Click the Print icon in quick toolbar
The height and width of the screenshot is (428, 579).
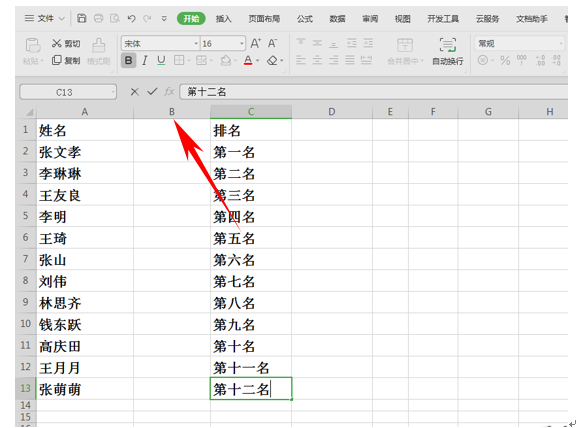click(98, 18)
